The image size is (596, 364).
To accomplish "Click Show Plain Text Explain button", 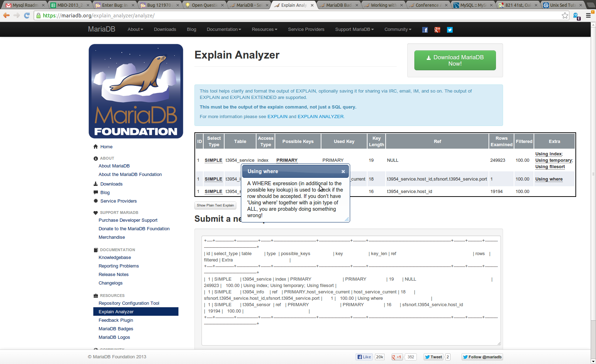I will 215,205.
